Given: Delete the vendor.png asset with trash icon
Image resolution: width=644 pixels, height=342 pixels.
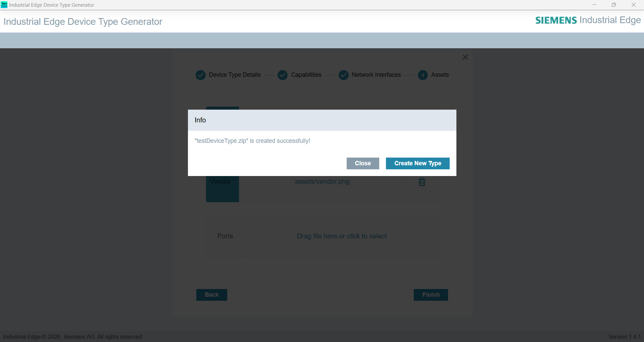Looking at the screenshot, I should pos(422,182).
